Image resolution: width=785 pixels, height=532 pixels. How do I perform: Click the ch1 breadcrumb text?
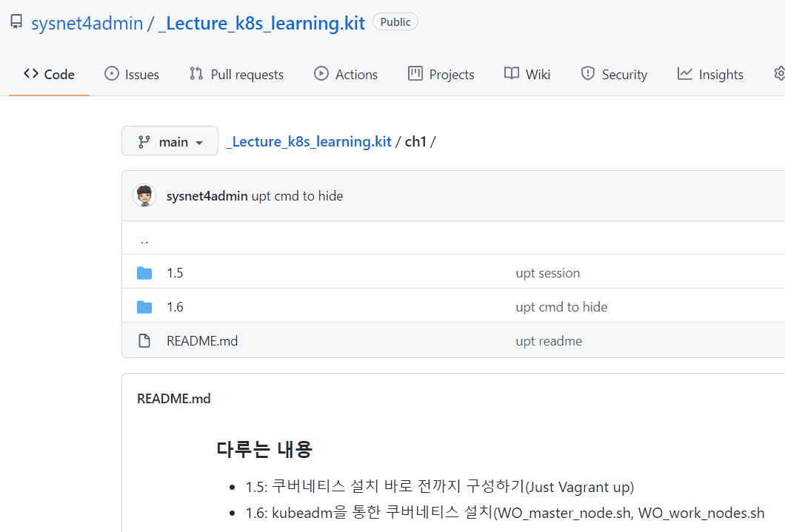click(x=415, y=141)
